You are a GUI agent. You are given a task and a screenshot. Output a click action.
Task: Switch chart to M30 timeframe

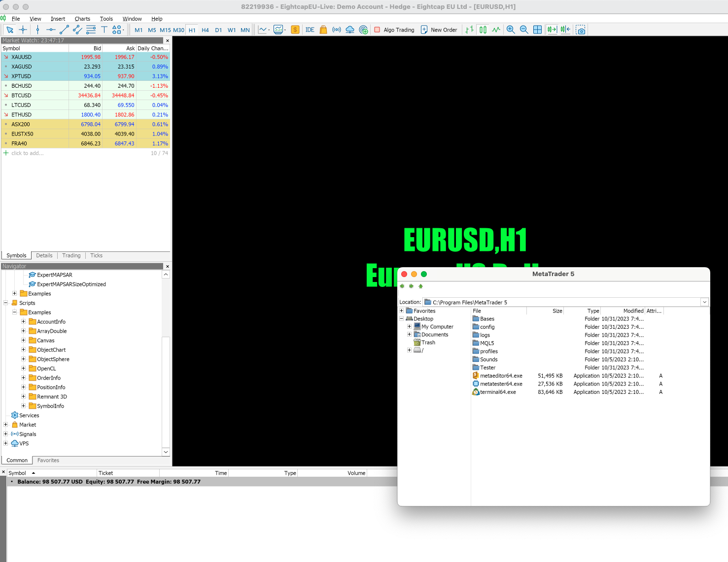pos(178,30)
